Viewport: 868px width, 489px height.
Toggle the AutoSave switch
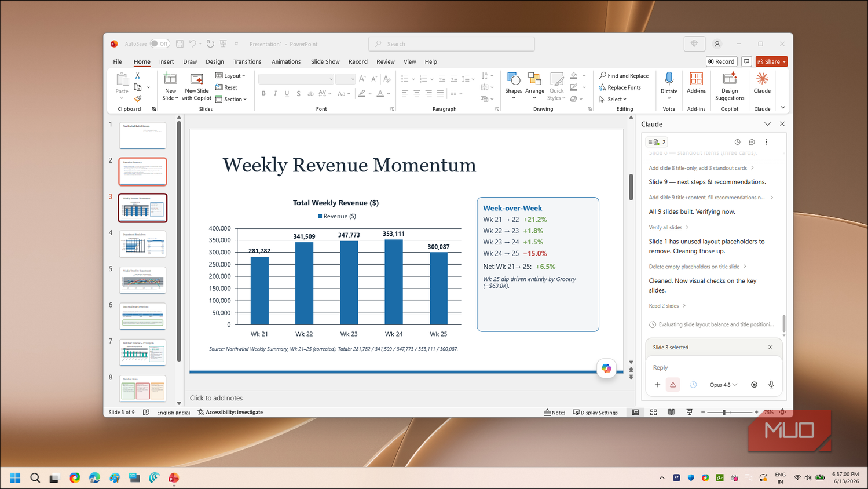(x=160, y=44)
